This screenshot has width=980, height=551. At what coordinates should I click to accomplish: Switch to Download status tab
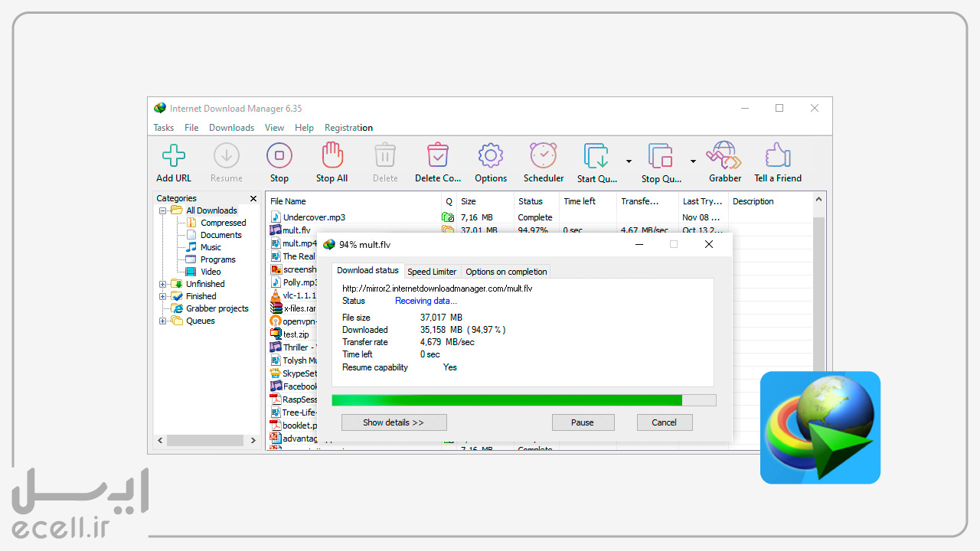click(367, 270)
